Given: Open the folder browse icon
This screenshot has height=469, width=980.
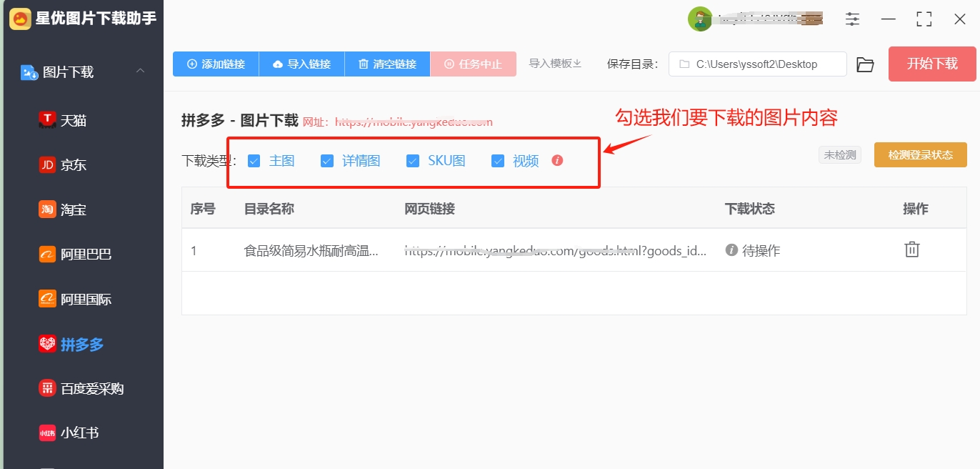Looking at the screenshot, I should (865, 64).
